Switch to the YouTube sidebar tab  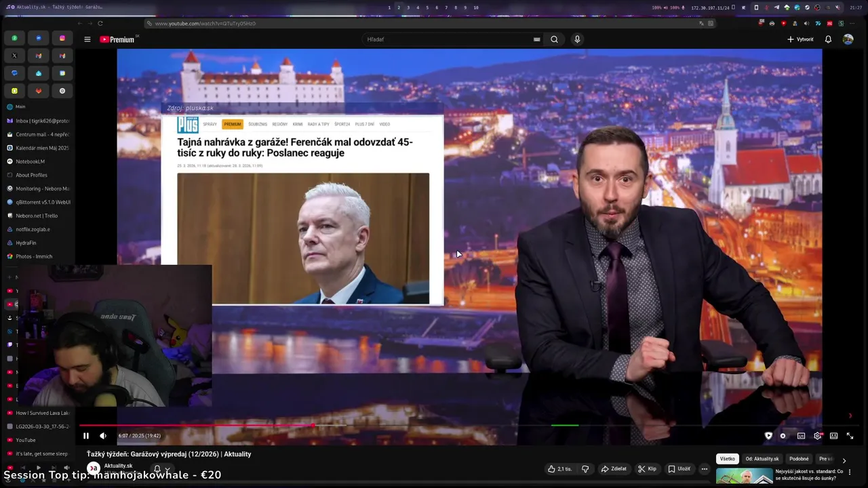pos(39,440)
